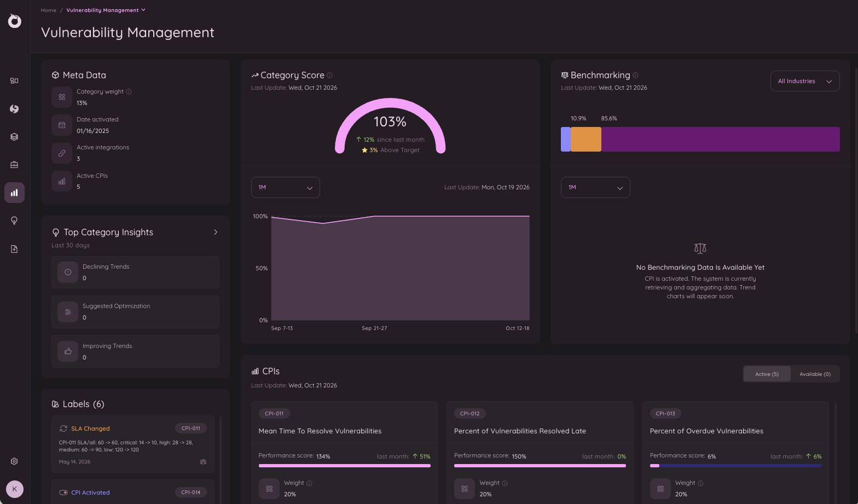Click info icon next to CPI-012 Weight
Screen dimensions: 858x504
point(505,483)
